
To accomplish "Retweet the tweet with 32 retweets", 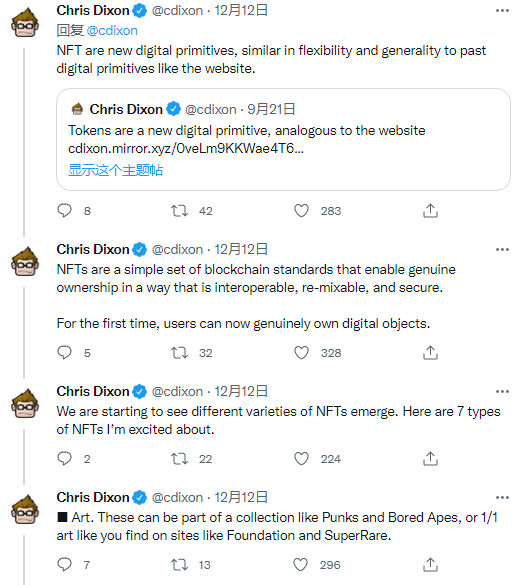I will coord(180,353).
